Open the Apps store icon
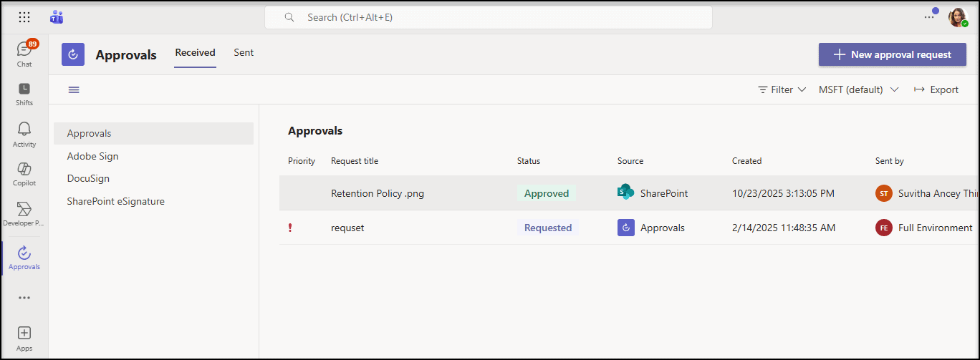The width and height of the screenshot is (980, 360). point(24,339)
